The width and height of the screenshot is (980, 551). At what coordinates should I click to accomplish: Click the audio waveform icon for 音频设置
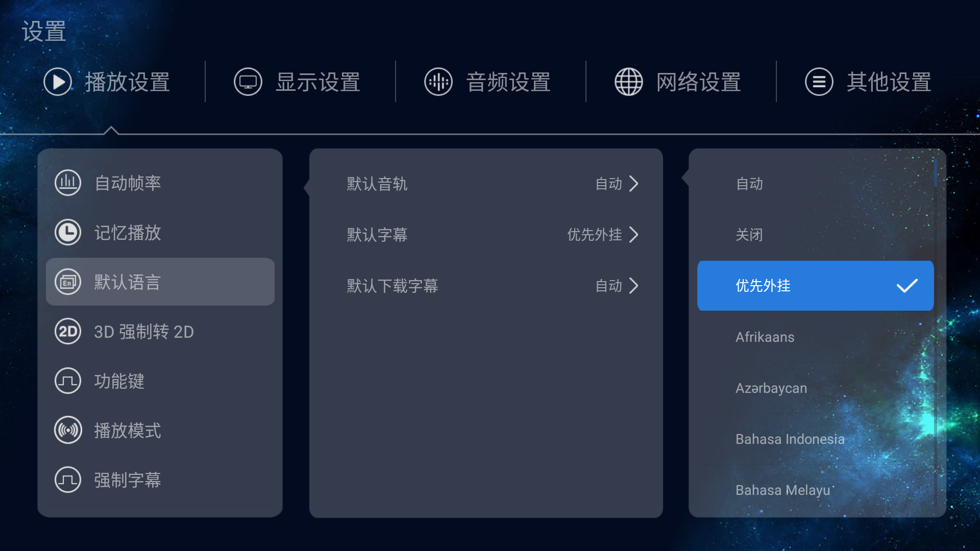pos(438,82)
